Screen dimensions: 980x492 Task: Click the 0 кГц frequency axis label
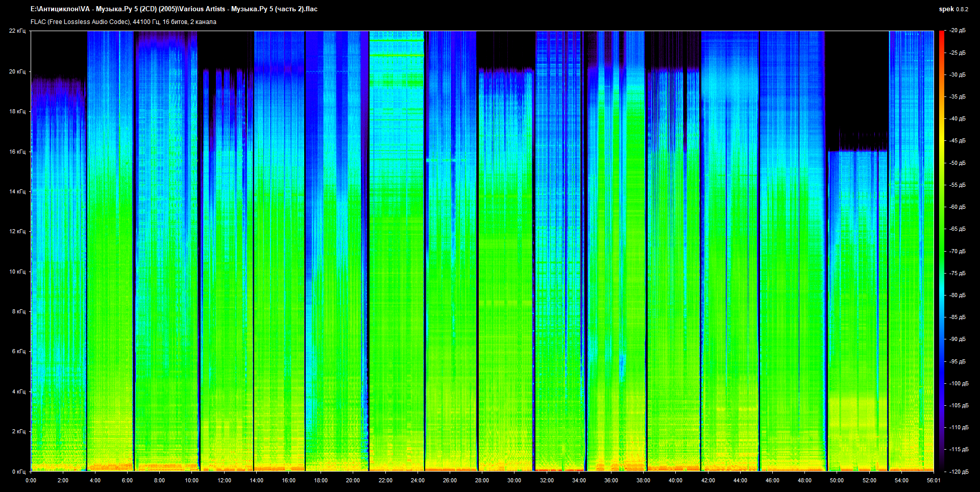tap(18, 472)
